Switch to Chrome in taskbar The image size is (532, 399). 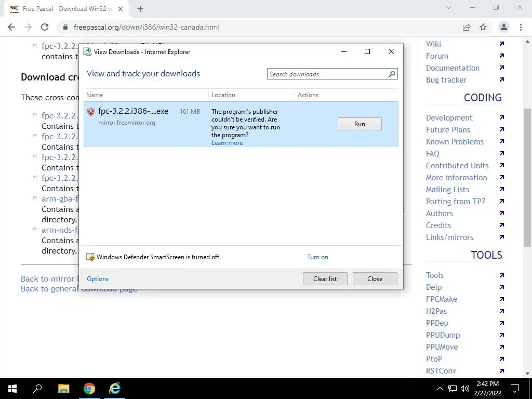89,389
